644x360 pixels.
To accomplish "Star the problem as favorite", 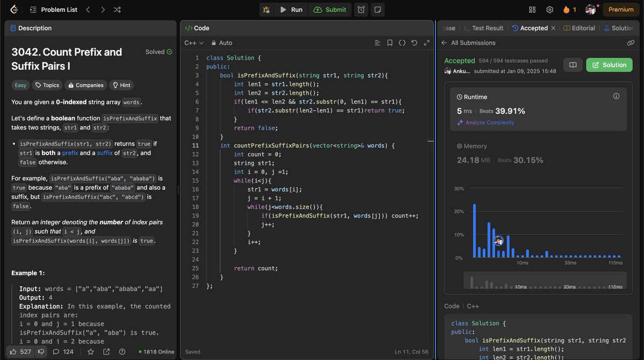I will pyautogui.click(x=91, y=351).
